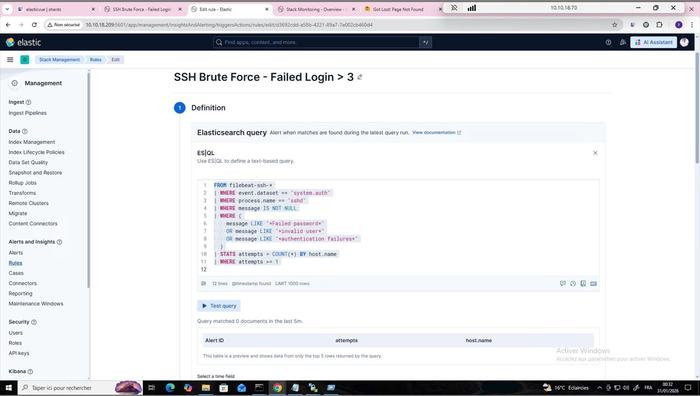Open Microsoft Edge from the taskbar
The width and height of the screenshot is (700, 396).
[x=170, y=388]
